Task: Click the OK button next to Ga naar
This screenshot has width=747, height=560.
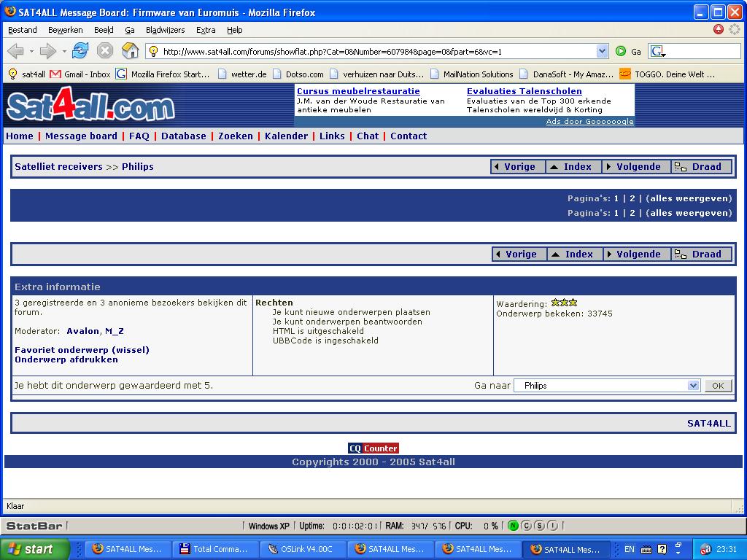Action: pyautogui.click(x=718, y=386)
